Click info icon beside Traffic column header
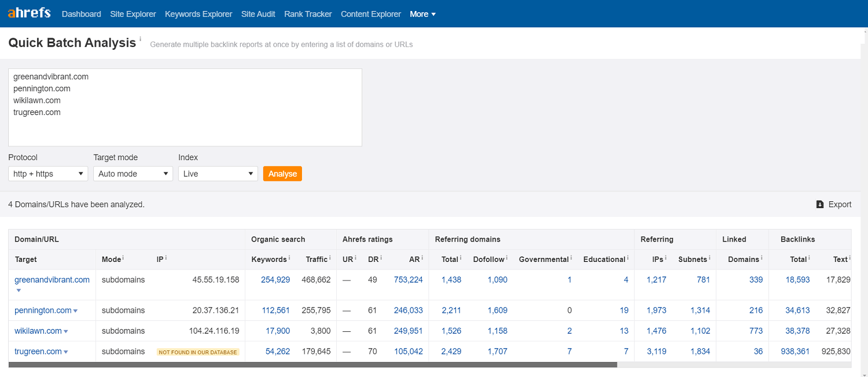868x377 pixels. point(330,258)
